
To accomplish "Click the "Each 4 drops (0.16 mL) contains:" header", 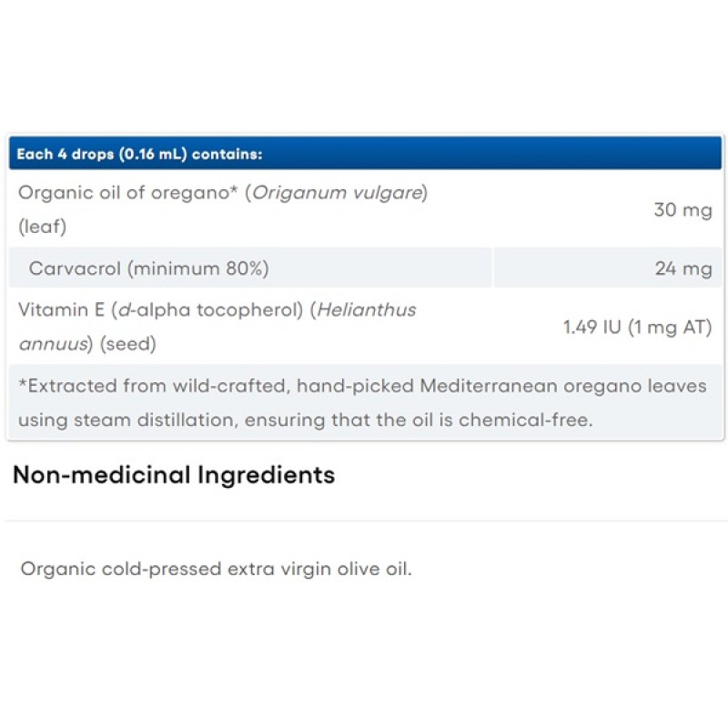I will (139, 154).
